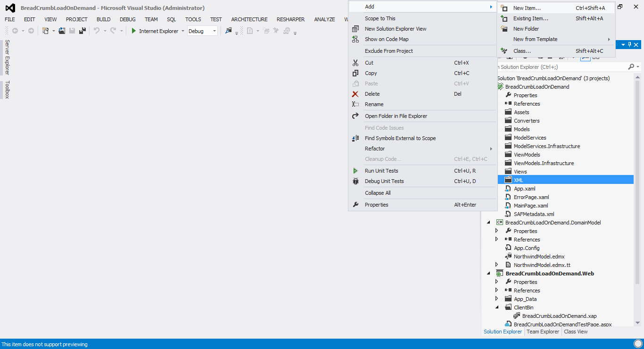Select MainPage.xaml in Solution Explorer
The width and height of the screenshot is (644, 349).
pyautogui.click(x=531, y=206)
